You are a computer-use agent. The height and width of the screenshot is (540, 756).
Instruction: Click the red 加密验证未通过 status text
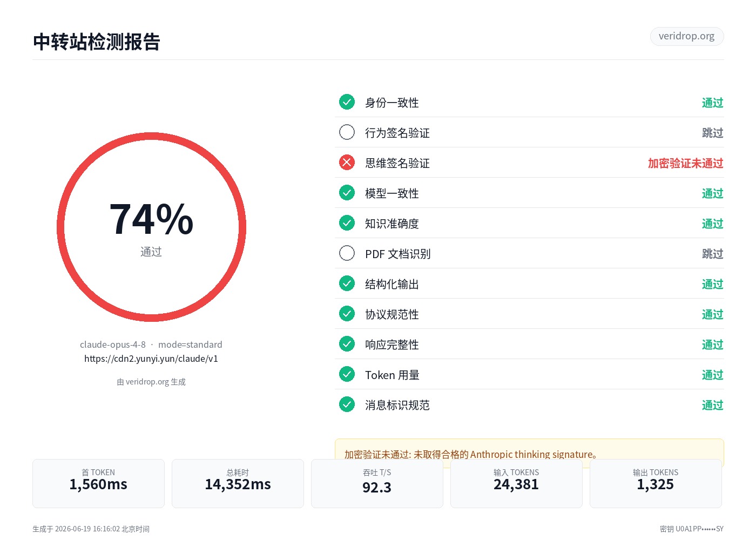click(x=685, y=163)
